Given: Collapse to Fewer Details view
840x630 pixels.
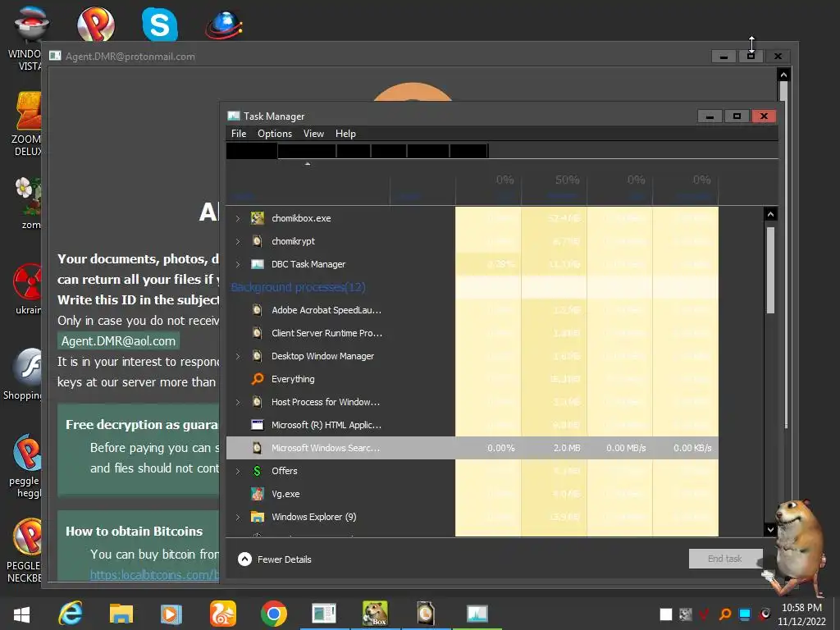Looking at the screenshot, I should click(274, 559).
